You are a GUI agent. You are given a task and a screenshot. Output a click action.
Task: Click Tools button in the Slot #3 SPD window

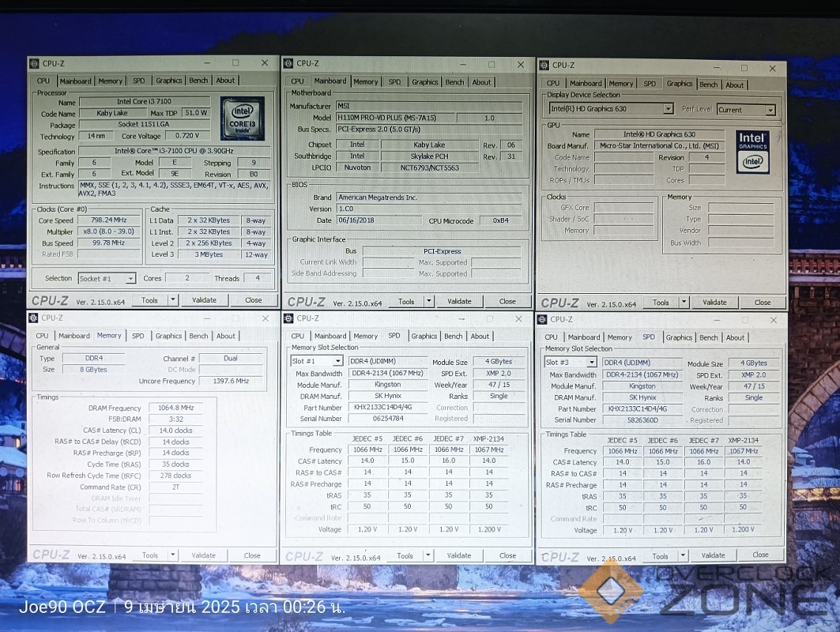click(660, 556)
